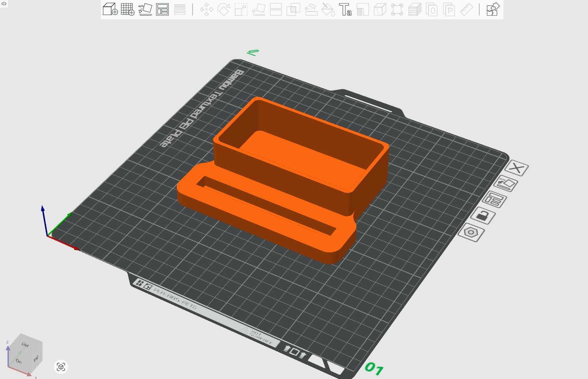Open the Mesh boolean tool
Image resolution: width=588 pixels, height=379 pixels.
293,9
